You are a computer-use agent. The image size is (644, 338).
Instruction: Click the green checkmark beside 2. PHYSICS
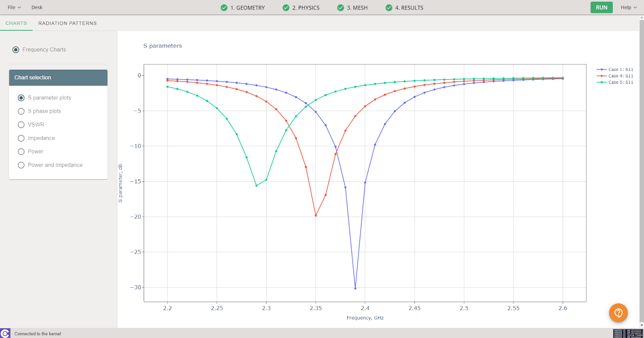286,8
